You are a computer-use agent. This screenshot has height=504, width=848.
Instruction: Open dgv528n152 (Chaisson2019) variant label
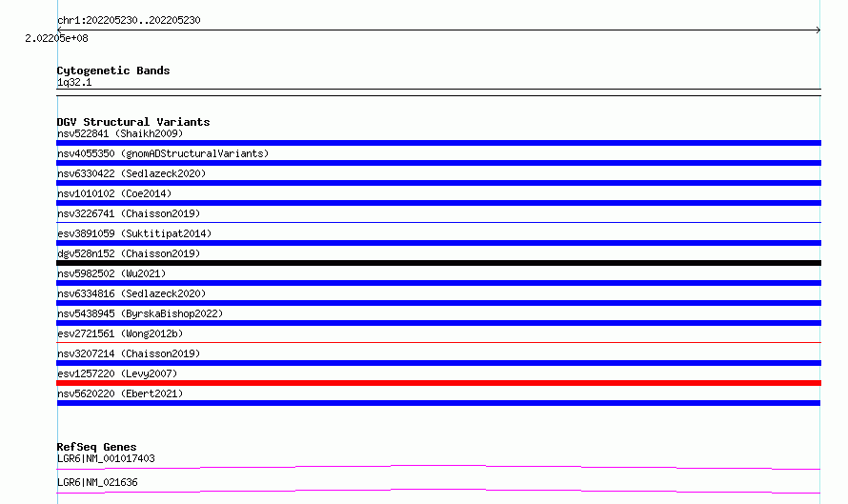pyautogui.click(x=129, y=253)
